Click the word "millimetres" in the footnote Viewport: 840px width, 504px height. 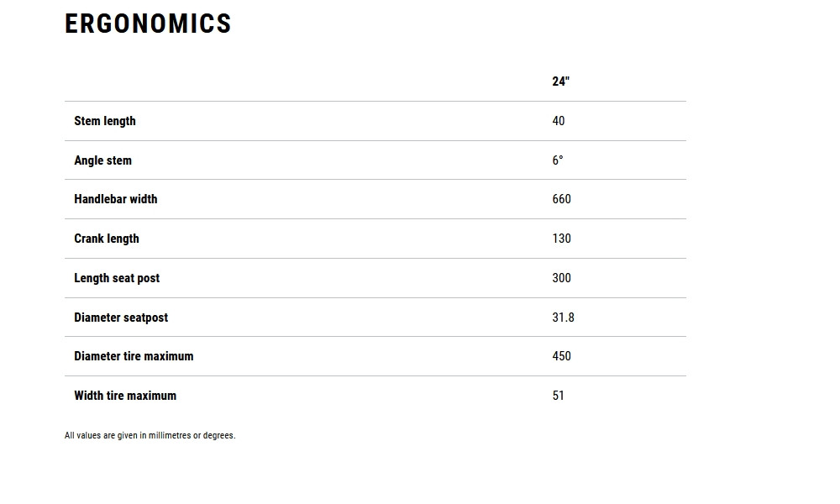pos(170,436)
